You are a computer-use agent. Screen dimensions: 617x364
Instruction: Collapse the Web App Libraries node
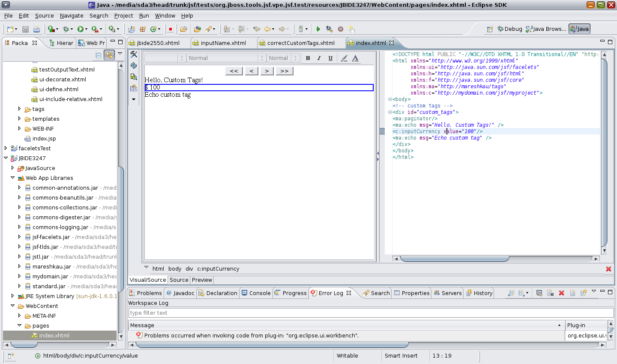tap(12, 178)
